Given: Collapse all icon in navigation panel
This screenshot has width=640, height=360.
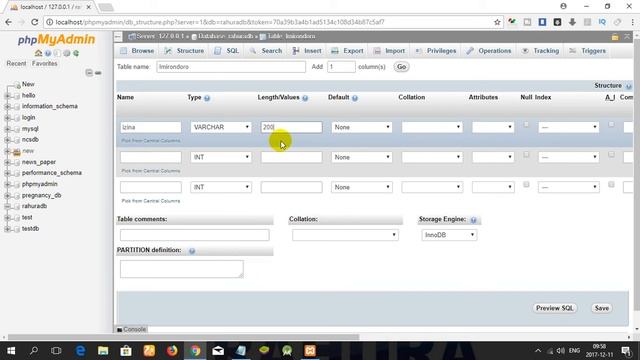Looking at the screenshot, I should (89, 73).
